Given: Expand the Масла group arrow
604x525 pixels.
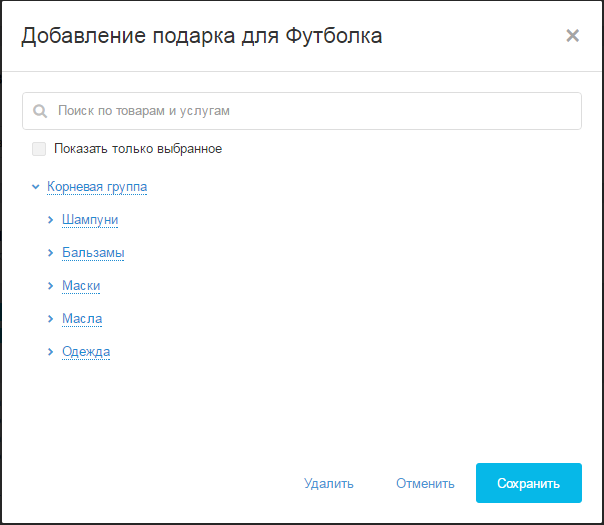Looking at the screenshot, I should [x=50, y=319].
